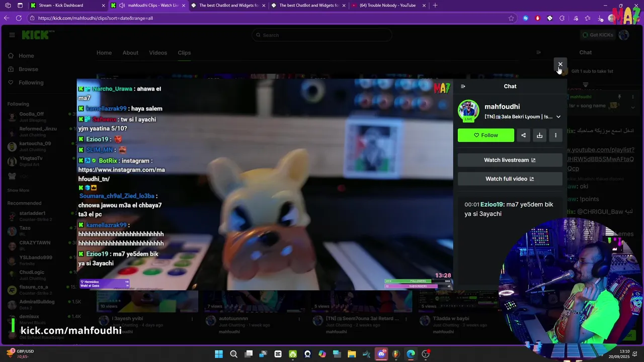This screenshot has width=644, height=362.
Task: Open FL Studio from the taskbar
Action: coord(396,354)
